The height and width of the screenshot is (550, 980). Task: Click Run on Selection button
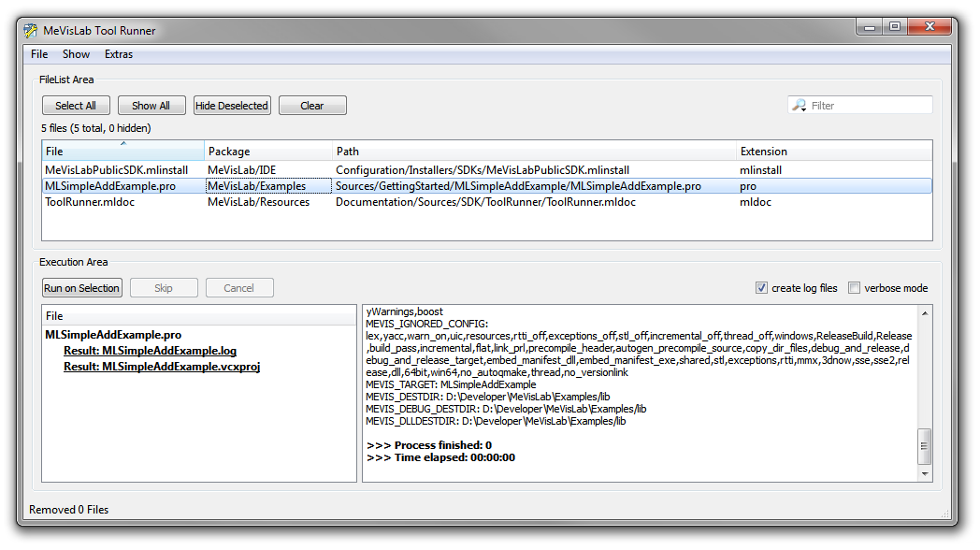82,288
